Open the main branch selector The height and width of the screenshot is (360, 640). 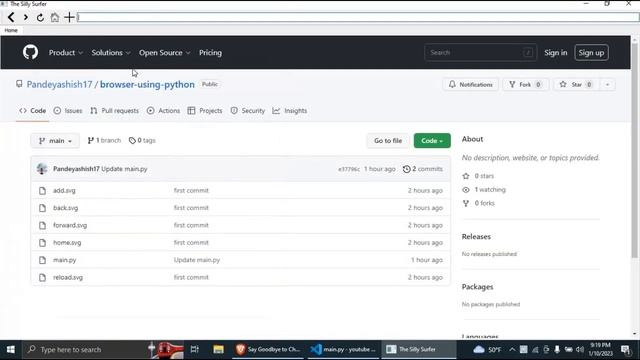[55, 141]
